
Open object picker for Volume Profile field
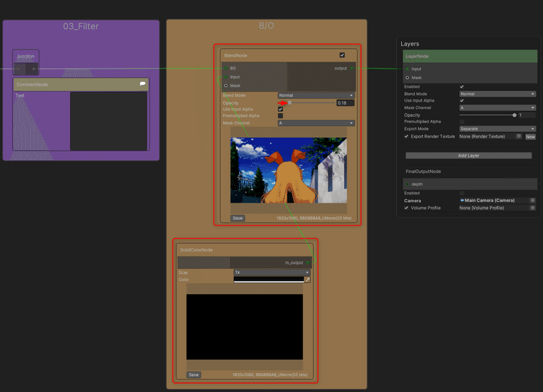pos(533,208)
